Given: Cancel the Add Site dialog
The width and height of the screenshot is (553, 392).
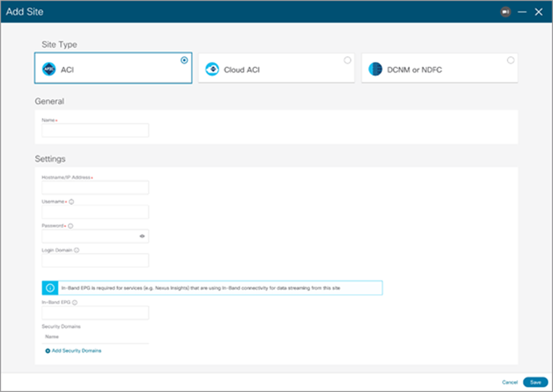Looking at the screenshot, I should click(x=510, y=382).
